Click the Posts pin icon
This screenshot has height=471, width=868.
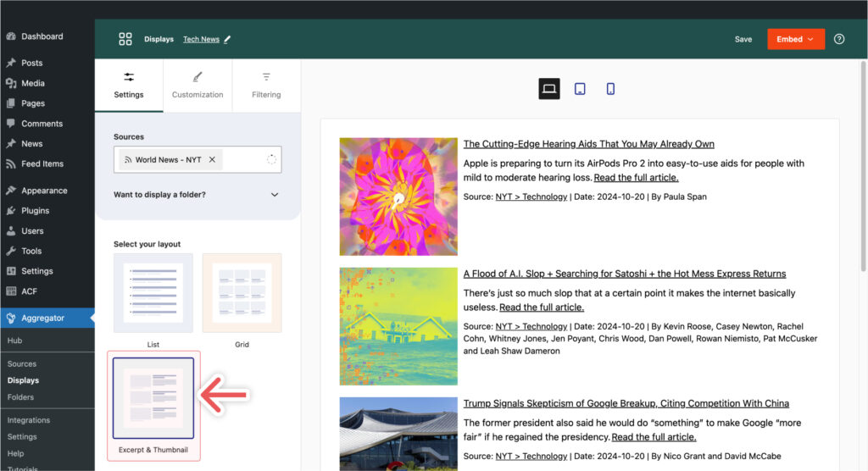pyautogui.click(x=11, y=63)
